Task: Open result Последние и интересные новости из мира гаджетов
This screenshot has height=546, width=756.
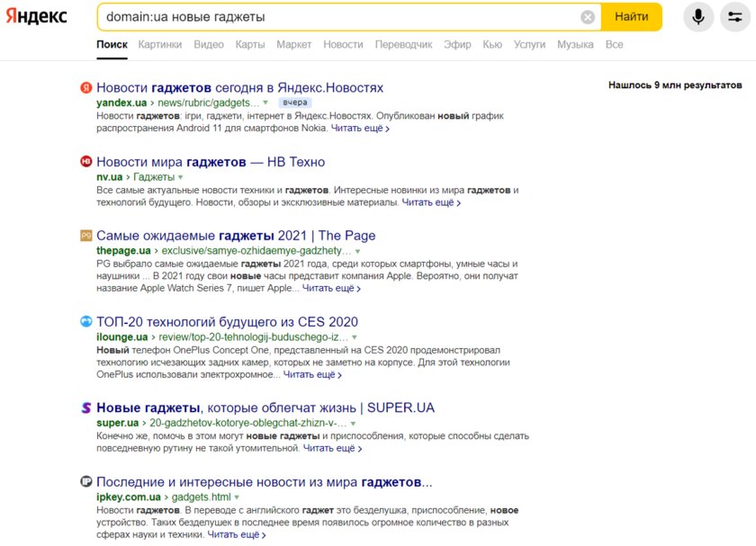Action: 265,482
